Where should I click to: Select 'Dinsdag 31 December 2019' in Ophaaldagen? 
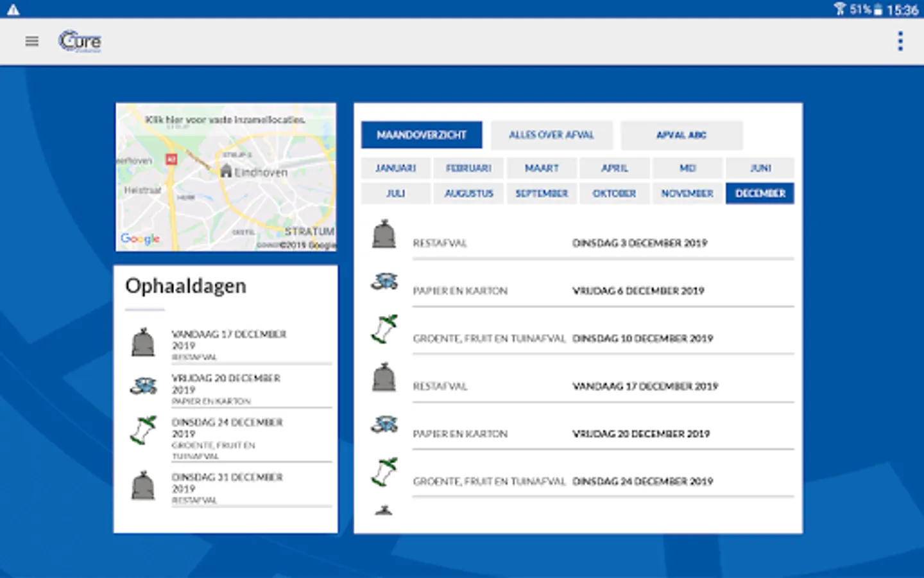[x=227, y=483]
